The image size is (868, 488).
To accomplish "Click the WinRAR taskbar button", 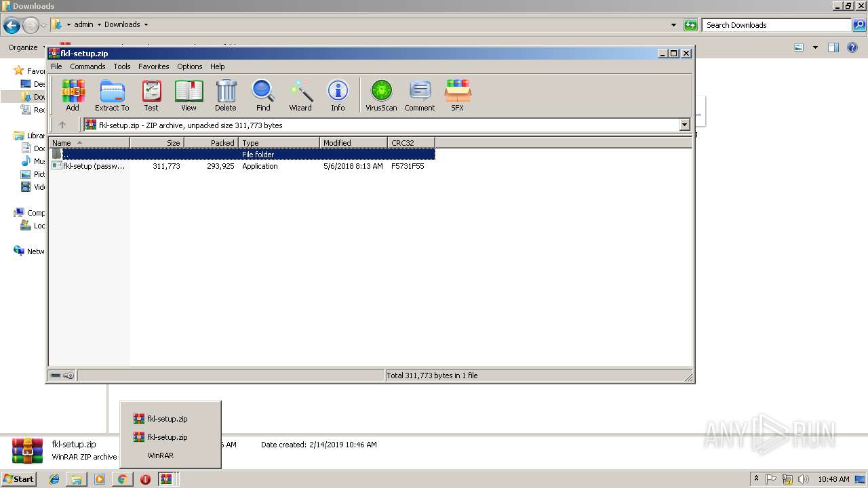I will (x=167, y=479).
